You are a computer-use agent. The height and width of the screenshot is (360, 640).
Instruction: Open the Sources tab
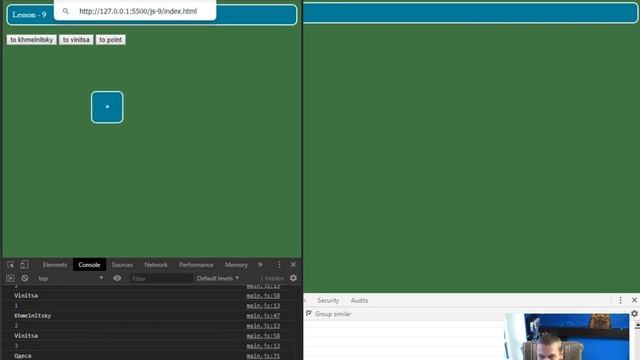coord(122,265)
